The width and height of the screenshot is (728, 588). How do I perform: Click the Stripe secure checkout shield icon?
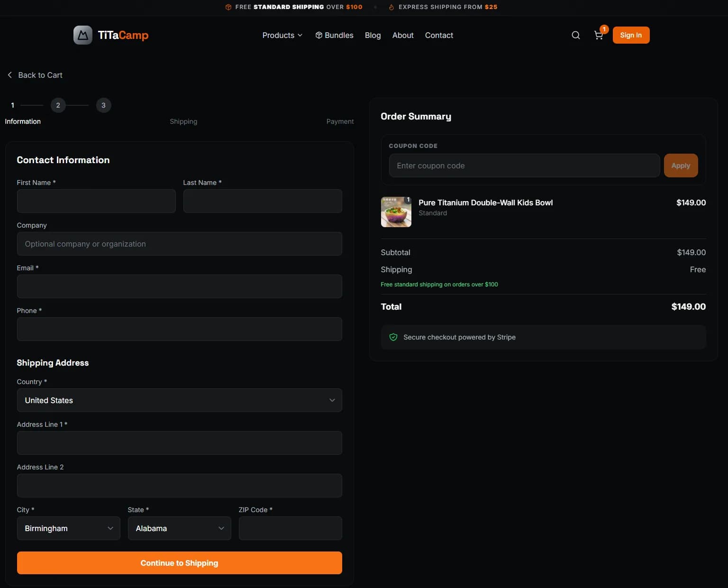pos(393,337)
